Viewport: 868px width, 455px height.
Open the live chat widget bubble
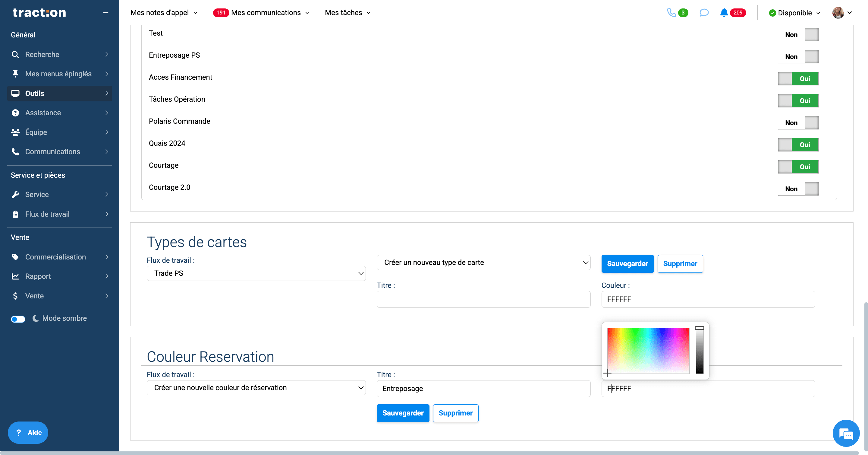(x=846, y=433)
